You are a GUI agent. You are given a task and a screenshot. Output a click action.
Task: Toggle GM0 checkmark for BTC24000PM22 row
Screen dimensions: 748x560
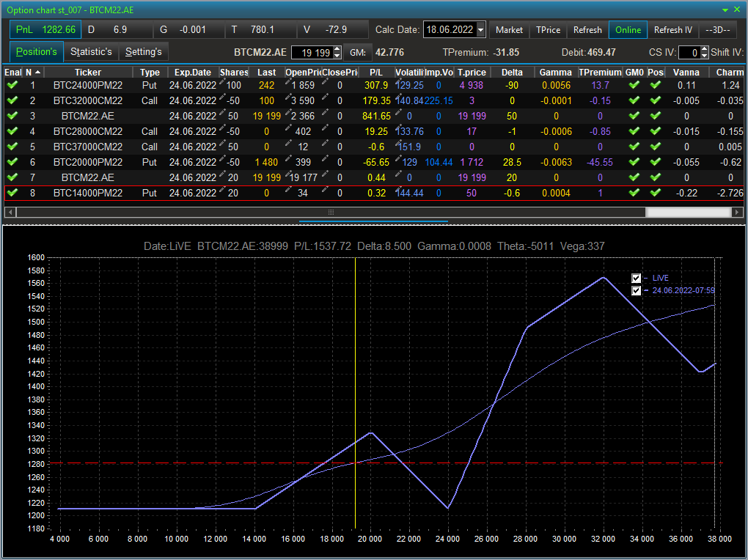[634, 85]
